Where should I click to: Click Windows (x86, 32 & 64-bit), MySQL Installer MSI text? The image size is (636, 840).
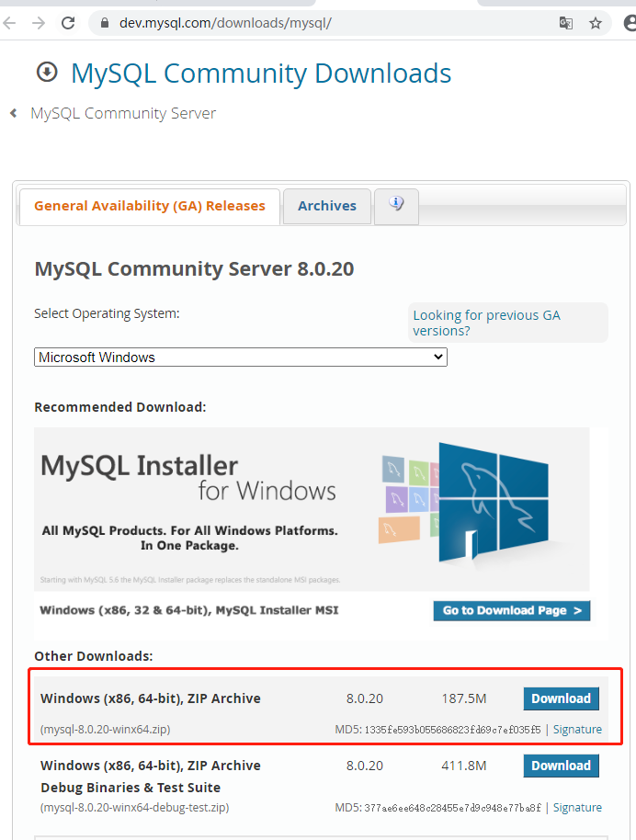(189, 610)
